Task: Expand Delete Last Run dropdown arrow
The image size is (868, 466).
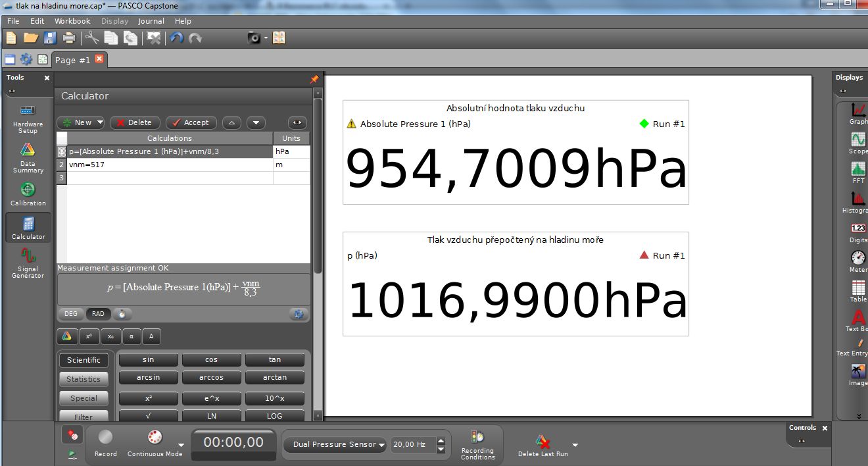Action: coord(575,444)
